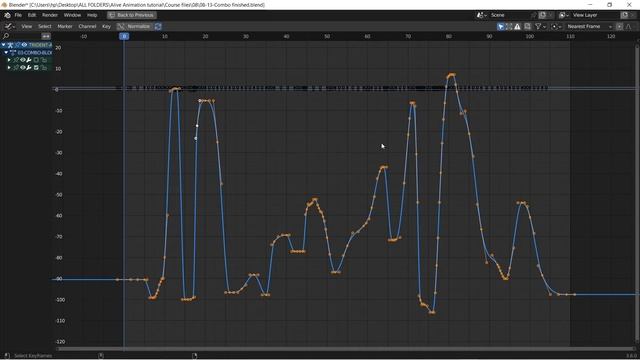The height and width of the screenshot is (360, 640).
Task: Click the ghost curves icon
Action: pos(527,27)
